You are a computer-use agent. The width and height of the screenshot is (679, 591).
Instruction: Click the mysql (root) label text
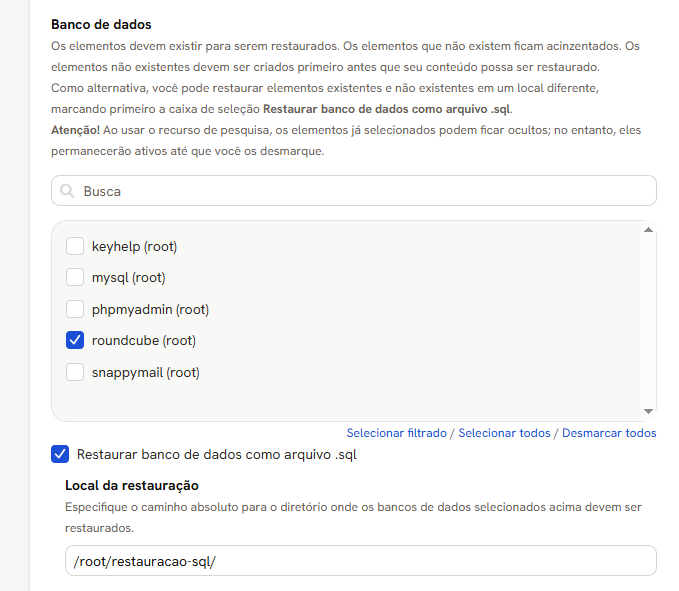(x=129, y=278)
